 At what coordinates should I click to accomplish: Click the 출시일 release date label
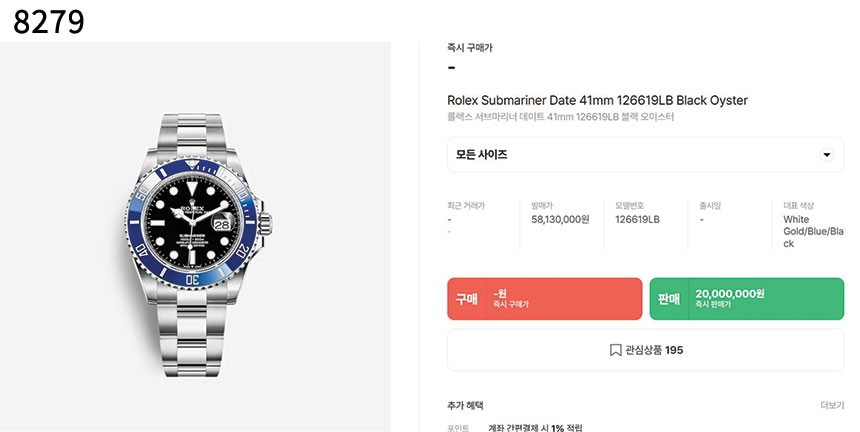(710, 206)
